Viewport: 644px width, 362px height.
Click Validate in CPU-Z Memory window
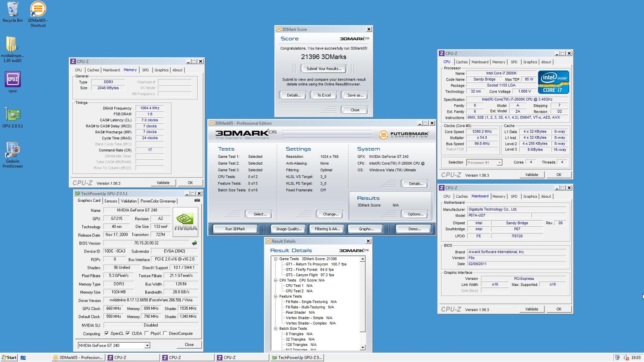click(x=163, y=183)
